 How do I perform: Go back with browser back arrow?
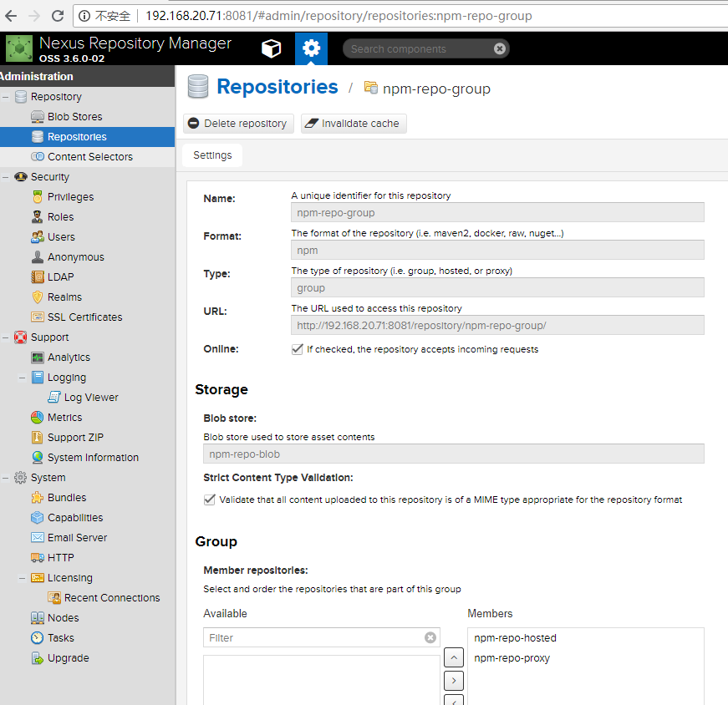point(11,16)
